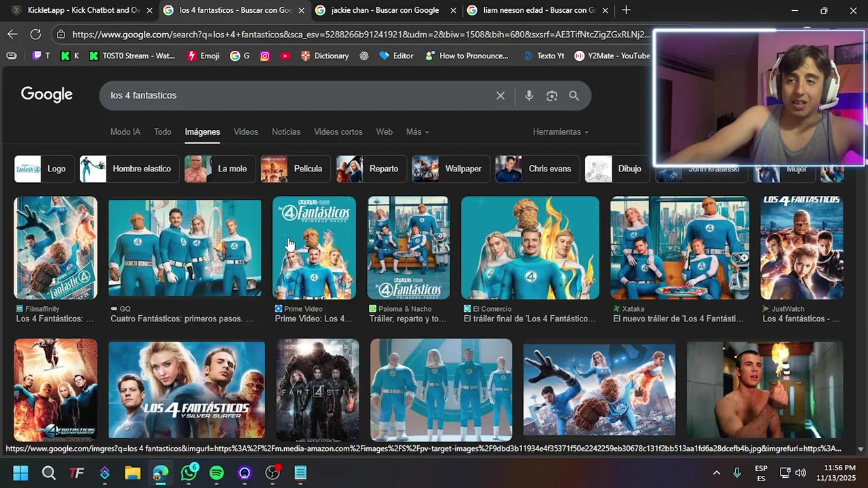Screen dimensions: 868x488
Task: Open Windows taskbar search
Action: click(x=49, y=473)
